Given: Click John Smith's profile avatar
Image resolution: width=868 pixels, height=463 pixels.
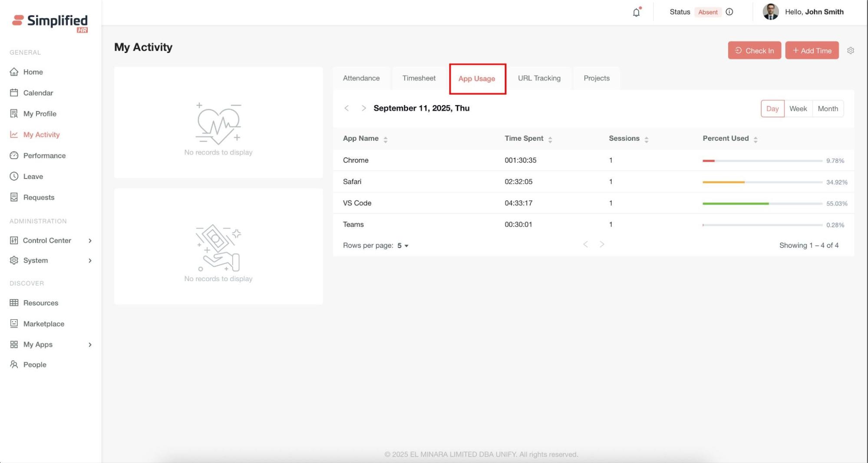Looking at the screenshot, I should pos(770,12).
